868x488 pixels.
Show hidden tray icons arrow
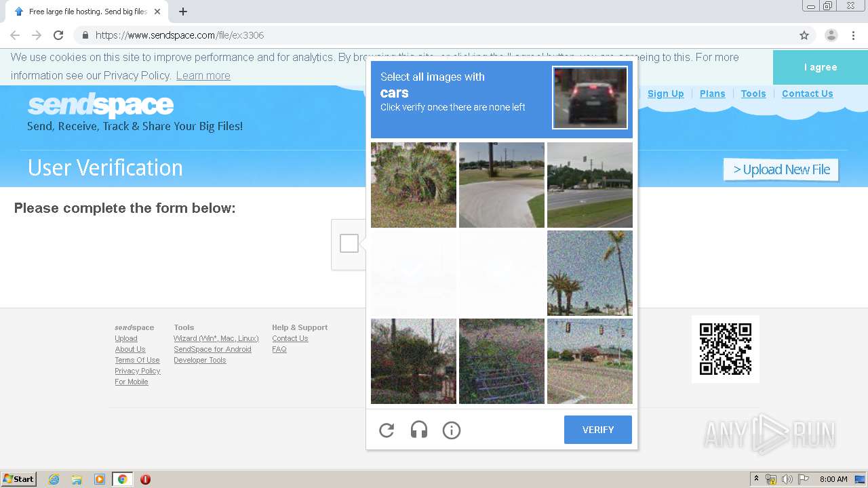(756, 479)
